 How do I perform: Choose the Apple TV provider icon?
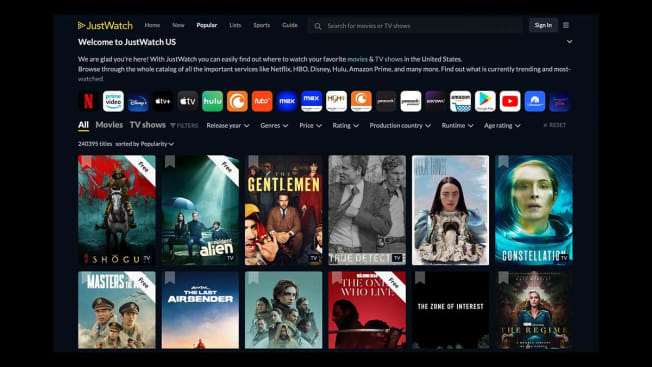pyautogui.click(x=188, y=101)
